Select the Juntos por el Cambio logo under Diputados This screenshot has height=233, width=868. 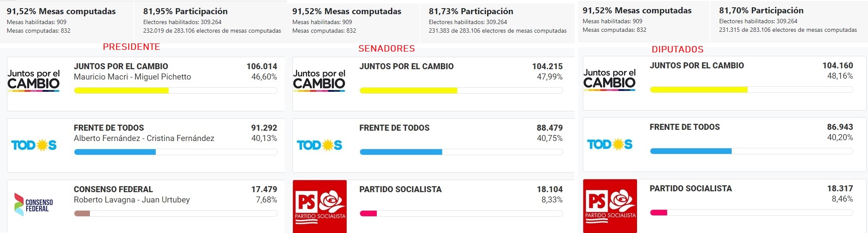609,80
